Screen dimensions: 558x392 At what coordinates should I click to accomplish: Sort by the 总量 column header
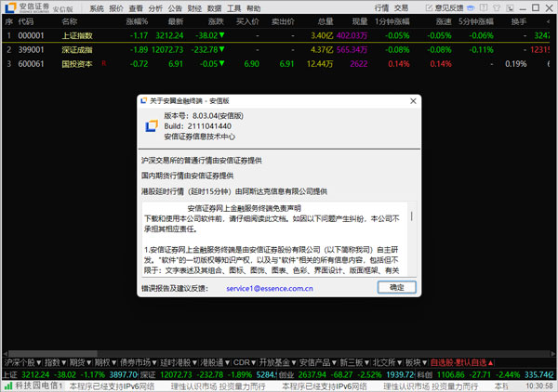[x=325, y=21]
